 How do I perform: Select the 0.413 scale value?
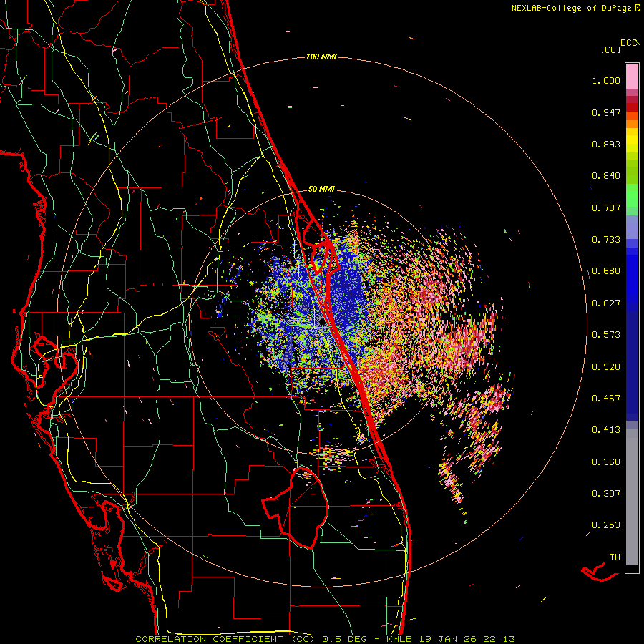point(606,430)
